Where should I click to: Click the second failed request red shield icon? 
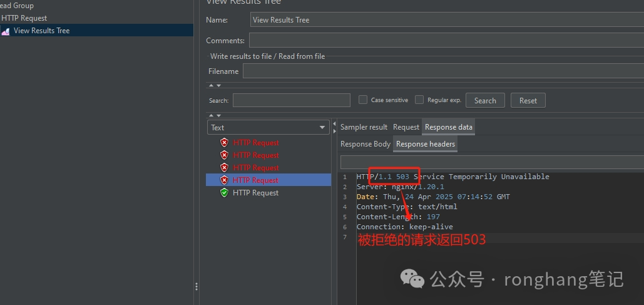224,155
